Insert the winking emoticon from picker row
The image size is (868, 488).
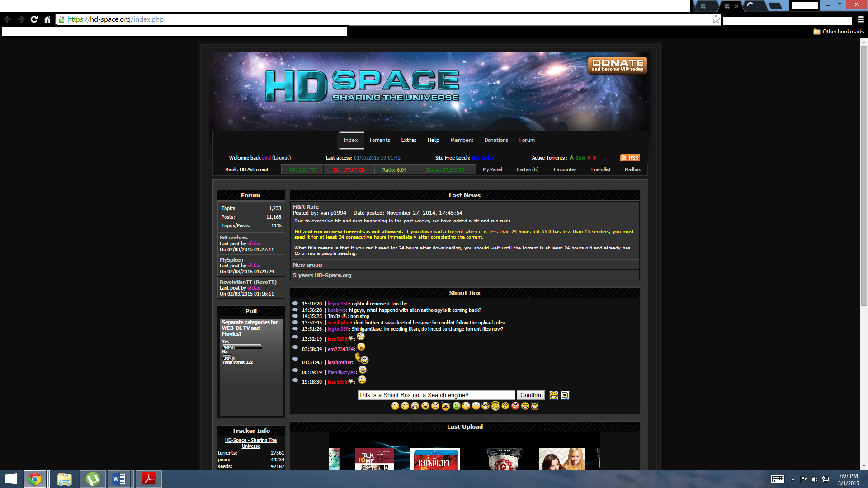(405, 406)
